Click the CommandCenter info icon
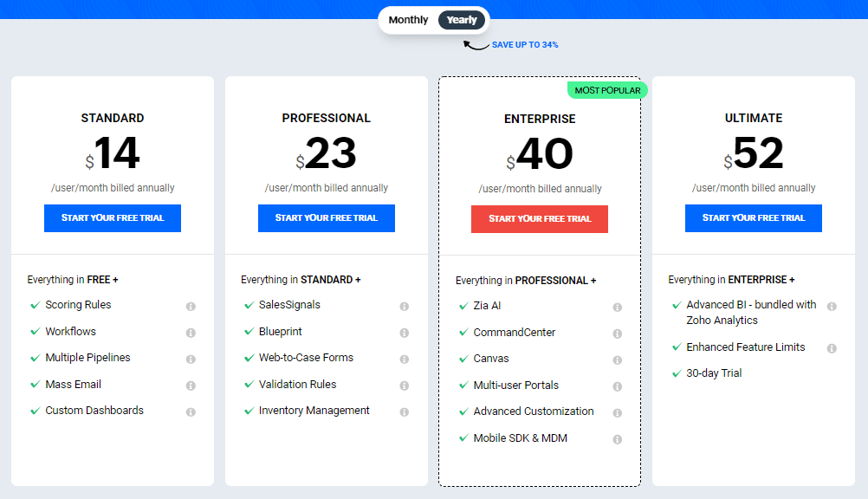 point(618,333)
